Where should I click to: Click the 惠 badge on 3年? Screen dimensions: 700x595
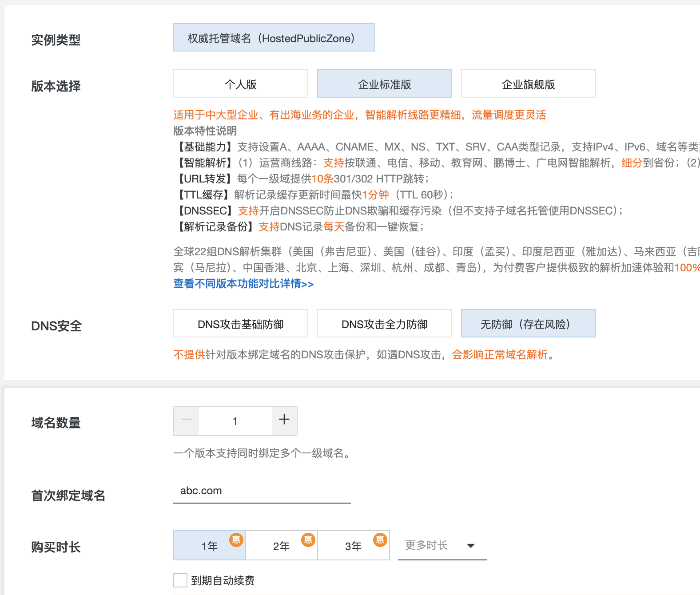[380, 539]
